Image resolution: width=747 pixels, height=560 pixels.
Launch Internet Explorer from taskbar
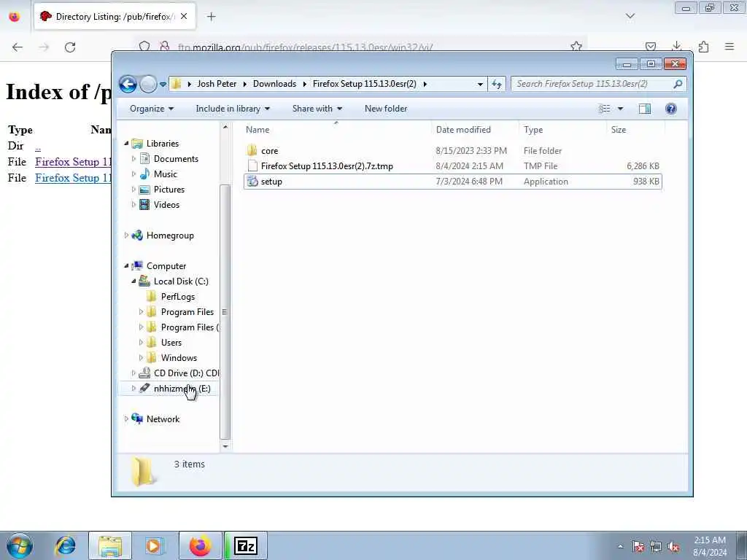[x=65, y=546]
